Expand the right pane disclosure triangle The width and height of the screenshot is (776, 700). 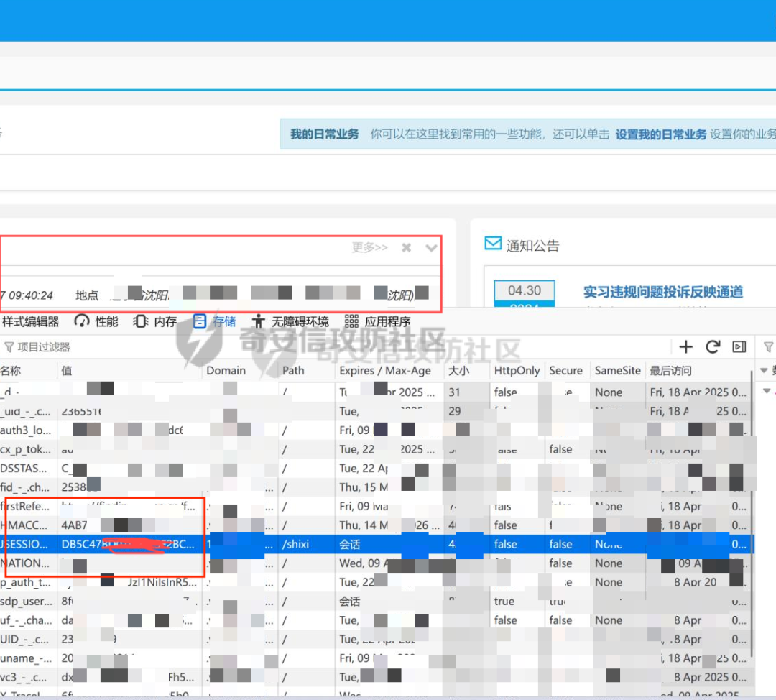tap(767, 390)
